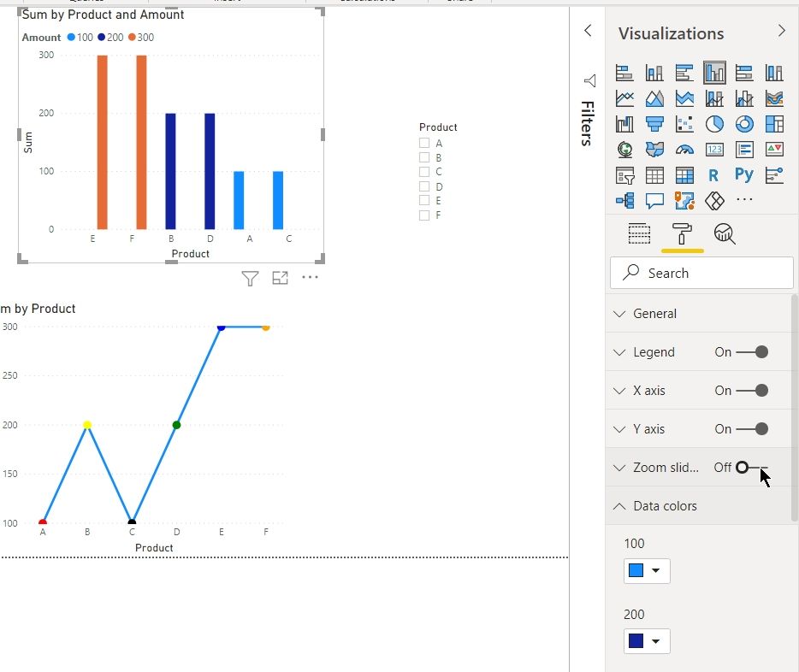
Task: Toggle the Y axis switch off
Action: point(752,428)
